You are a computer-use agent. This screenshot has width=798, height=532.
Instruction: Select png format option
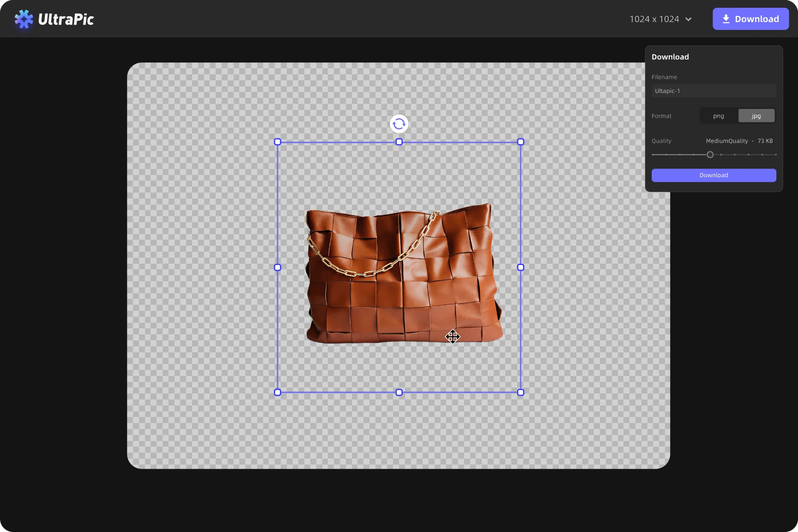718,116
